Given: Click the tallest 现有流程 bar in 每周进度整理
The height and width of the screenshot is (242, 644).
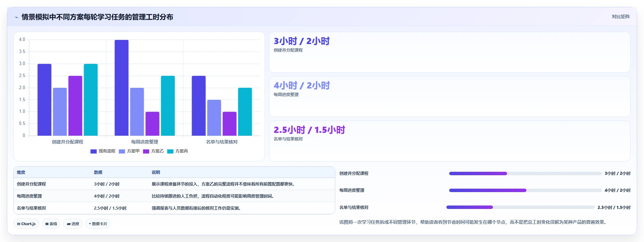Looking at the screenshot, I should click(x=121, y=88).
